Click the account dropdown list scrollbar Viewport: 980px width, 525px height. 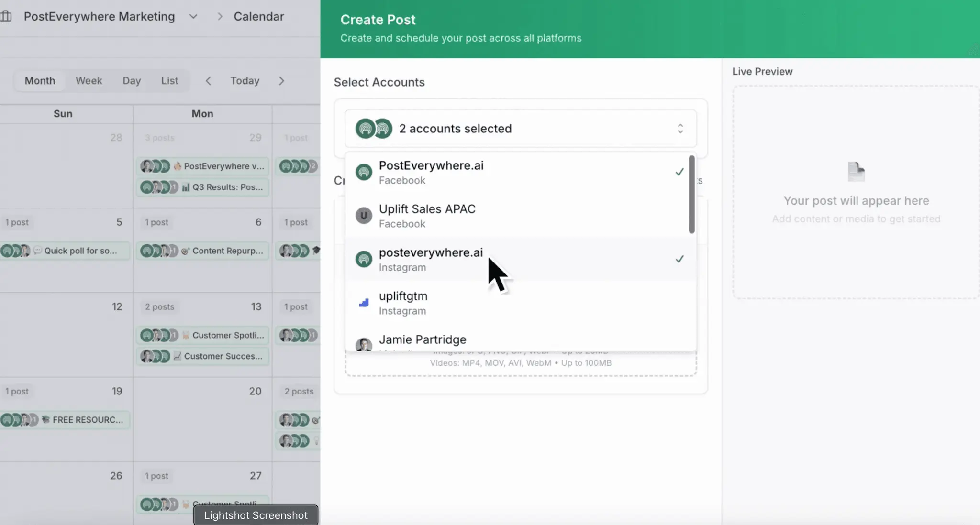coord(691,195)
